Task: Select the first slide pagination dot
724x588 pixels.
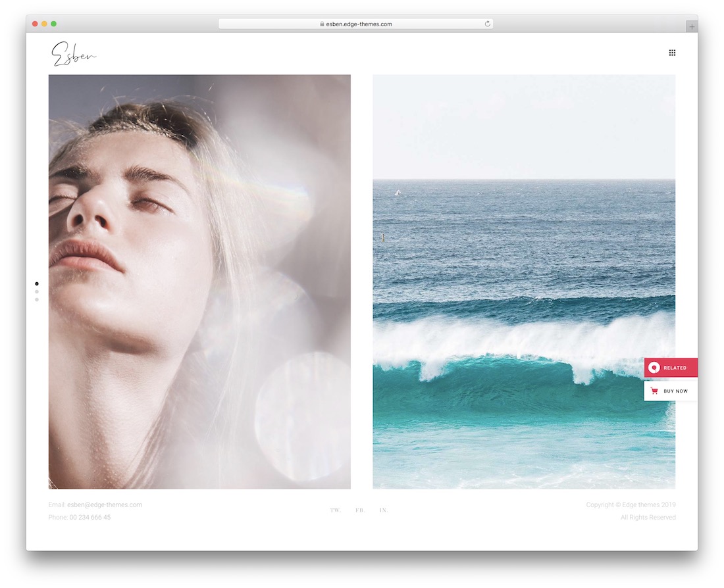Action: [x=37, y=284]
